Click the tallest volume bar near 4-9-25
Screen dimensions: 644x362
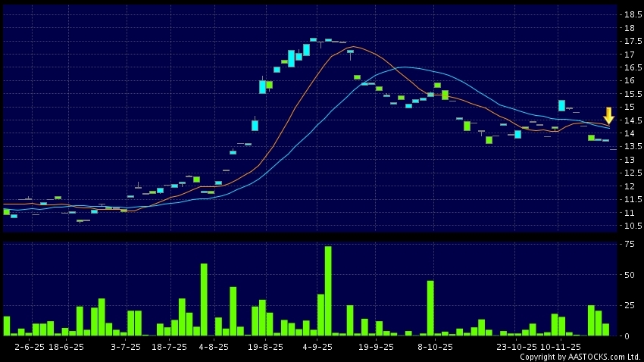[328, 291]
